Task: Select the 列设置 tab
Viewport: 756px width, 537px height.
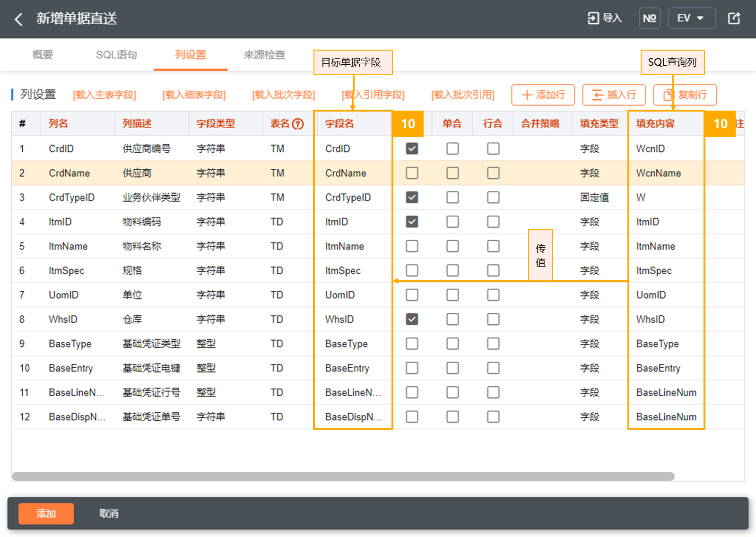Action: point(191,55)
